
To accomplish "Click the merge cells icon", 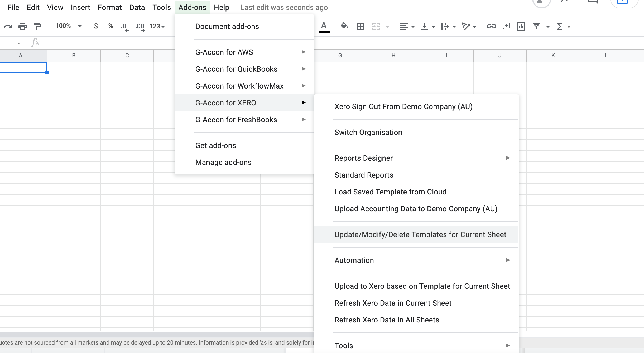I will [376, 26].
